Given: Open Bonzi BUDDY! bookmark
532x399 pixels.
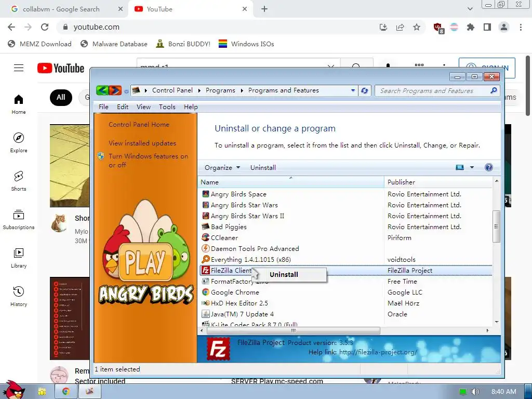Looking at the screenshot, I should pos(183,44).
